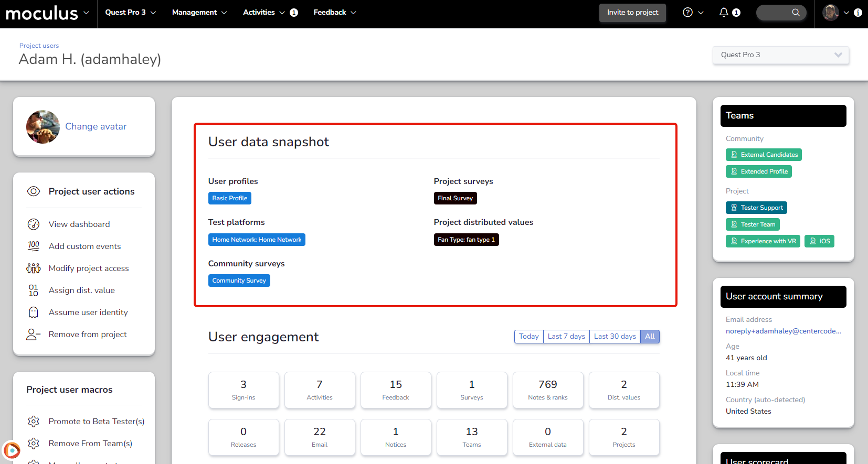Open the notifications bell icon
This screenshot has width=868, height=464.
pyautogui.click(x=724, y=13)
